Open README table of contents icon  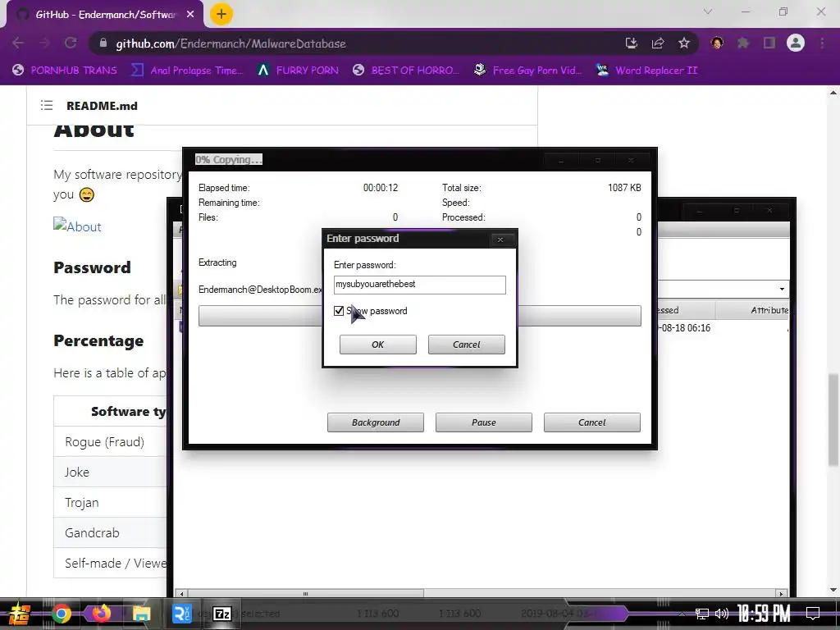[47, 106]
